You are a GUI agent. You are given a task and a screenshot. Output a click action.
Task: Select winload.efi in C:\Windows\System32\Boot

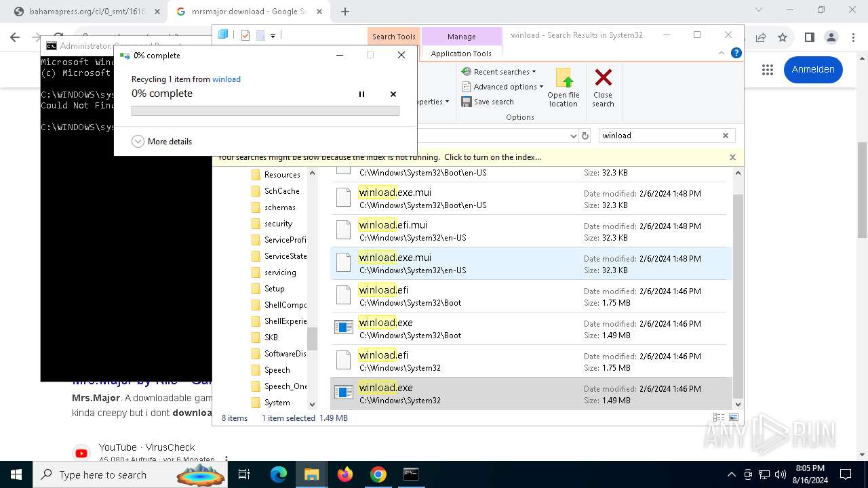tap(531, 296)
